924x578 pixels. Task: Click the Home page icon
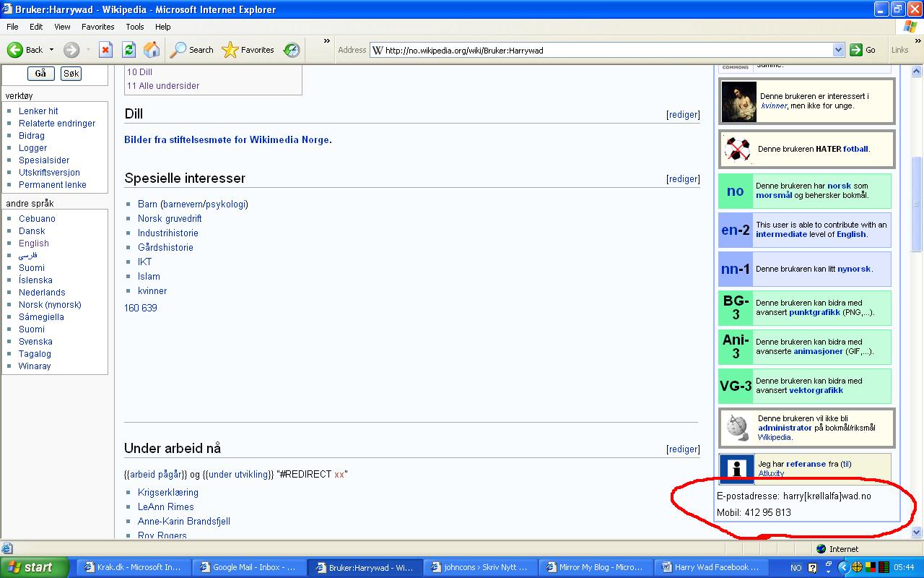152,50
